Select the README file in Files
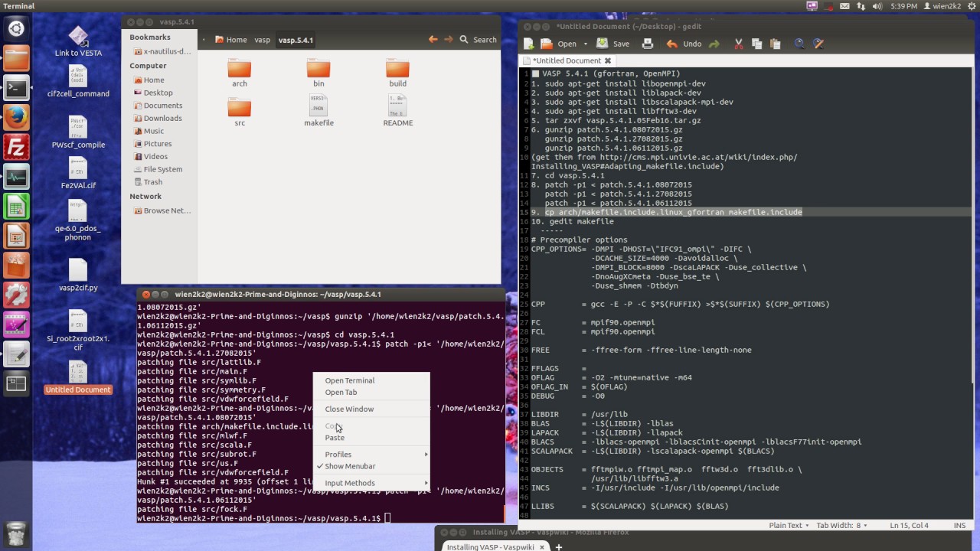 (x=397, y=111)
